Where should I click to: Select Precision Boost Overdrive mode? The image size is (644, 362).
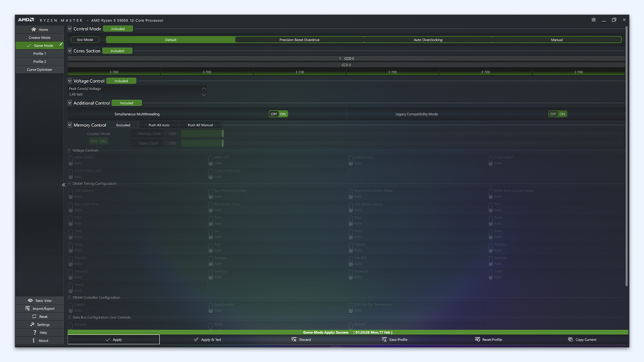(299, 40)
